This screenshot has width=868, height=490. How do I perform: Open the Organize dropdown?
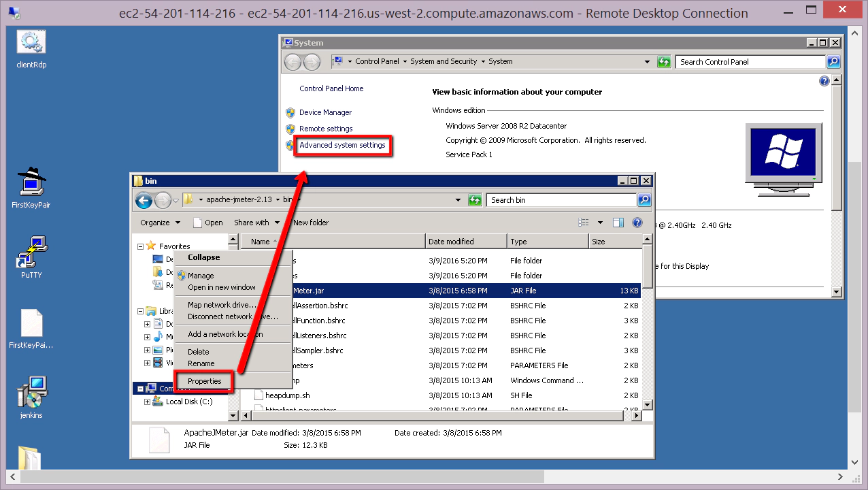click(159, 223)
